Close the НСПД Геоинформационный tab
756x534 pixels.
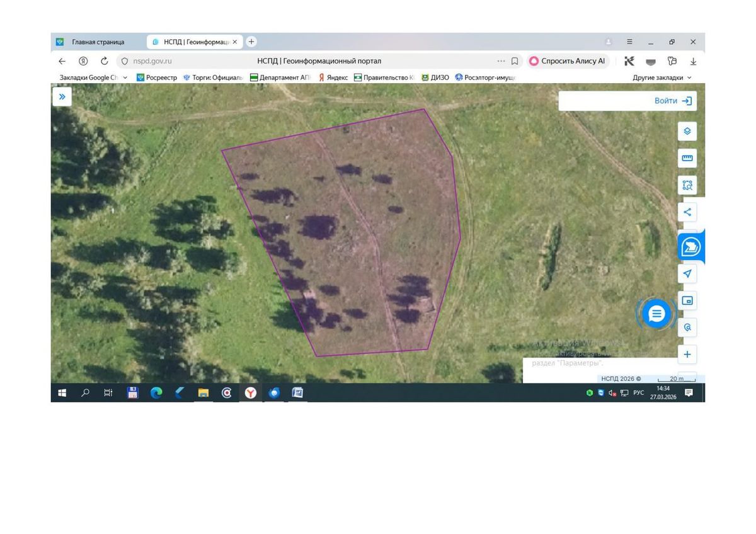tap(236, 42)
